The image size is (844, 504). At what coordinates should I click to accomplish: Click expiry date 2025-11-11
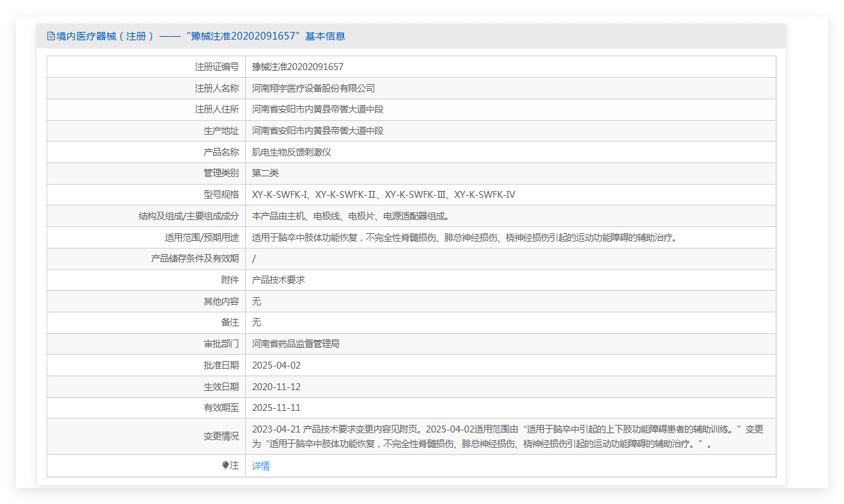click(276, 408)
